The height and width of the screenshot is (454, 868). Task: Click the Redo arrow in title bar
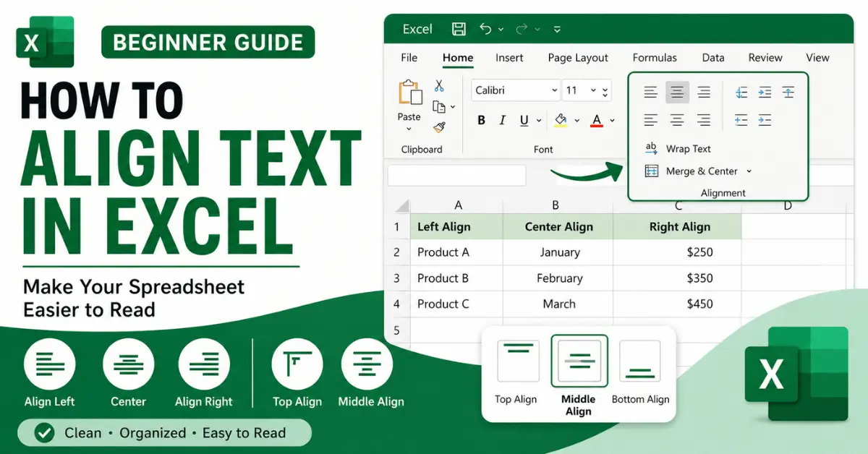pos(522,29)
